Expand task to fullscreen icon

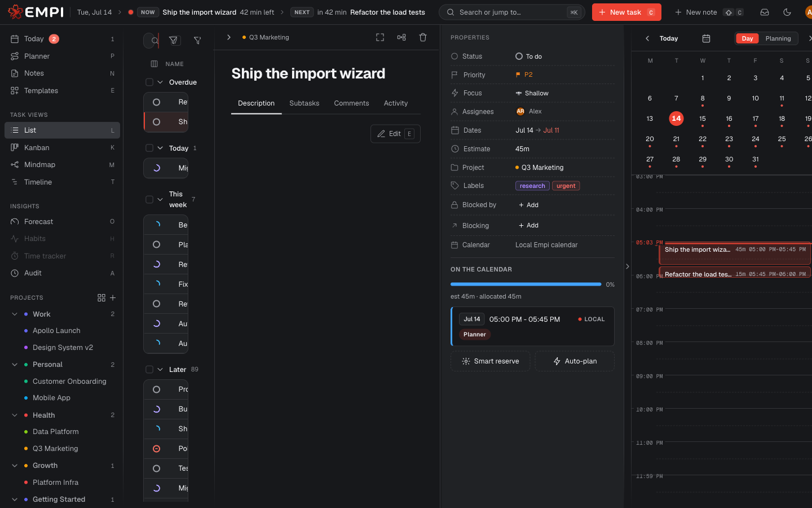pyautogui.click(x=380, y=37)
